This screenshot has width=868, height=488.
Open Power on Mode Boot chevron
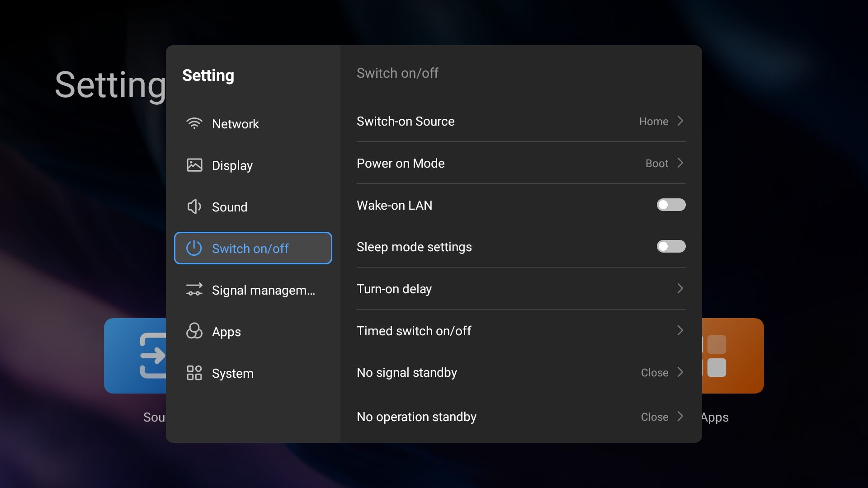tap(680, 163)
